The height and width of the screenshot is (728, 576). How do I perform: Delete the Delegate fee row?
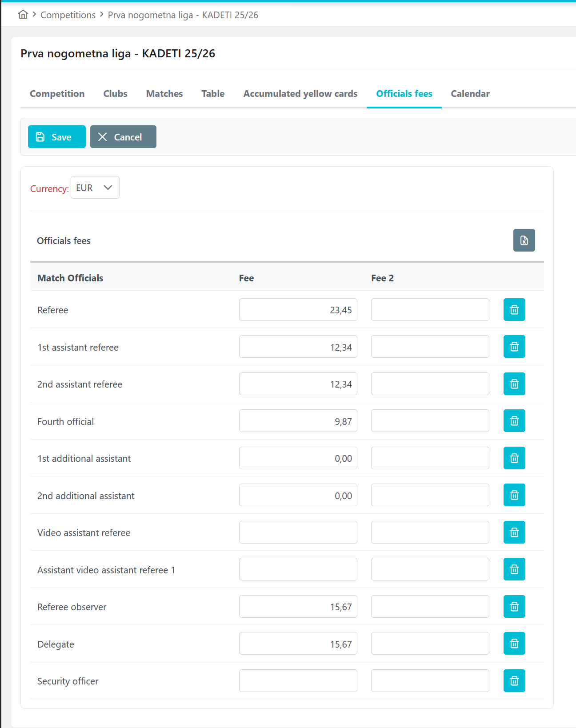[x=514, y=644]
